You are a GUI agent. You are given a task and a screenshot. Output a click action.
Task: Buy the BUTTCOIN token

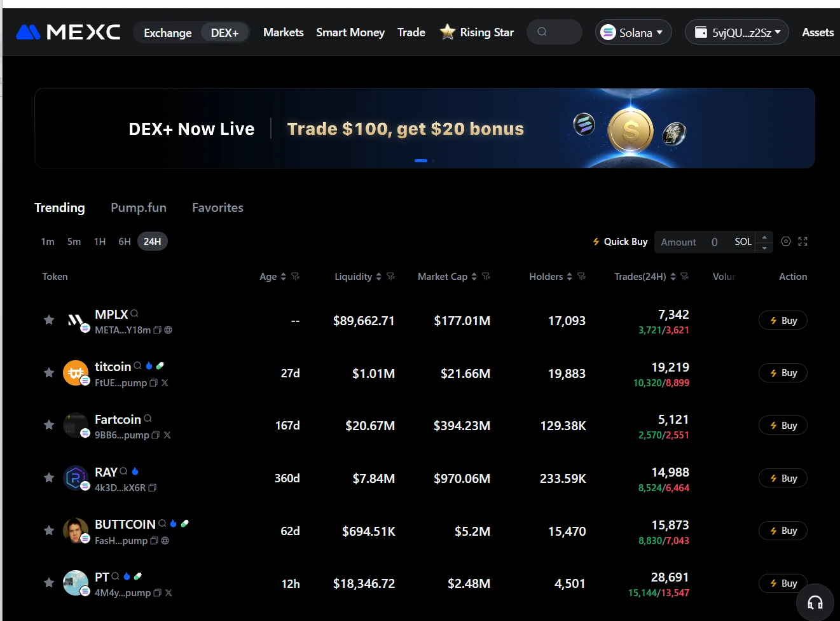click(783, 530)
